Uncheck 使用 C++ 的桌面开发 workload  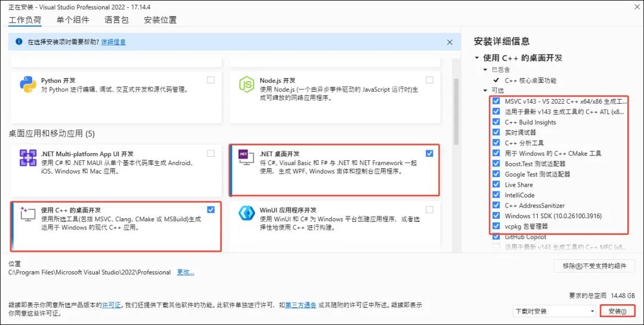click(210, 209)
